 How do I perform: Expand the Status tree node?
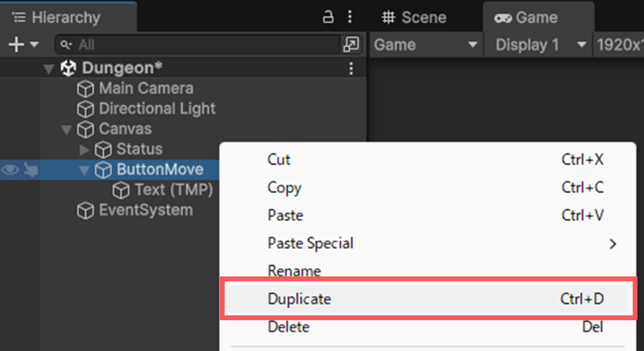point(84,150)
